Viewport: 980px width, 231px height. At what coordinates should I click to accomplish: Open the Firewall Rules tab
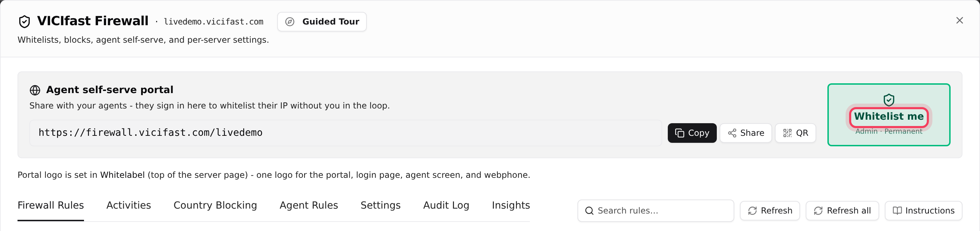point(51,205)
